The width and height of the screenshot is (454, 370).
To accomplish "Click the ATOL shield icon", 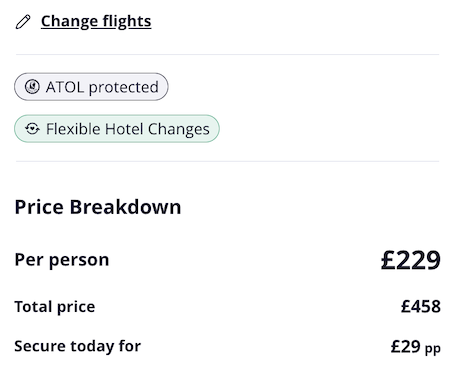I will 32,87.
